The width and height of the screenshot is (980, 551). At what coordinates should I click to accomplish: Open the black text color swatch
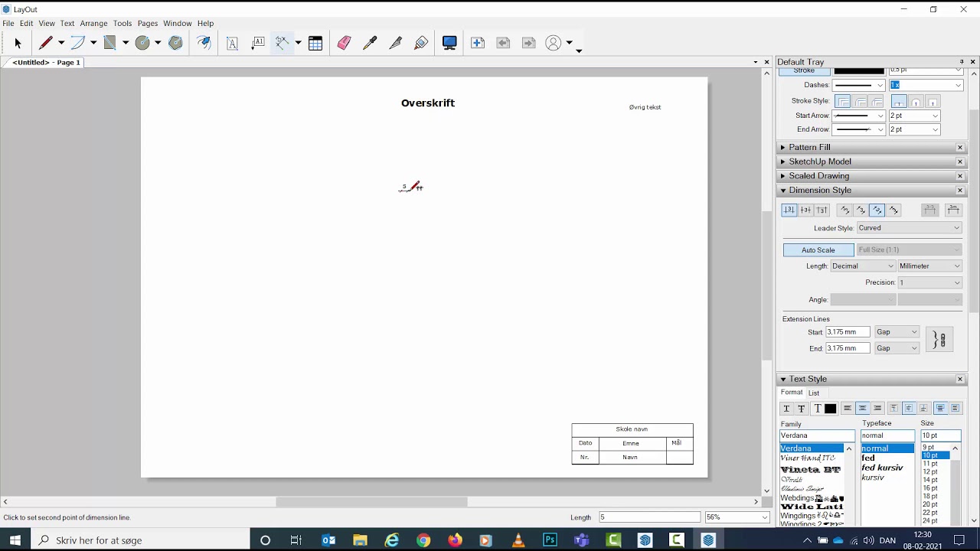(x=831, y=409)
